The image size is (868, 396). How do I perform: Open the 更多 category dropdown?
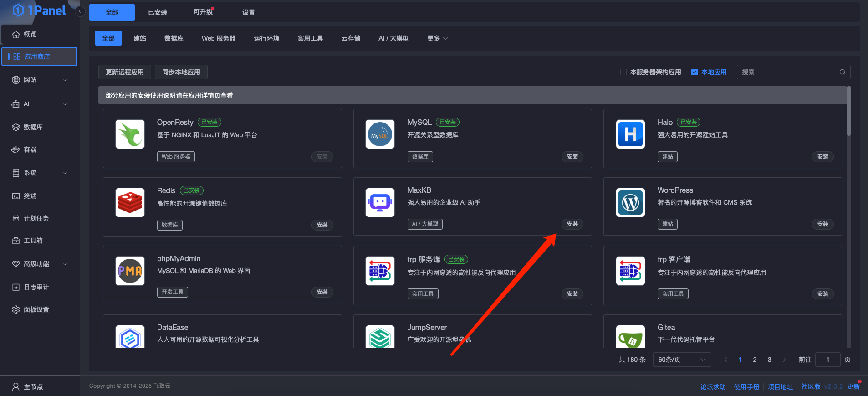click(x=437, y=38)
